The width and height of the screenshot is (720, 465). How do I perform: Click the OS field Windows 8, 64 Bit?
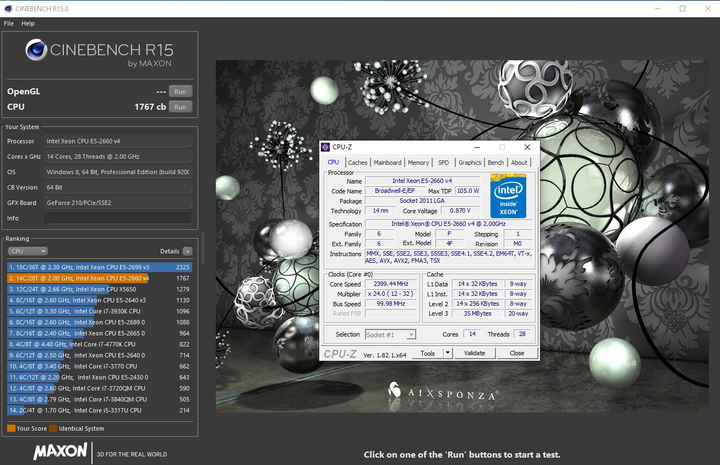click(x=118, y=172)
